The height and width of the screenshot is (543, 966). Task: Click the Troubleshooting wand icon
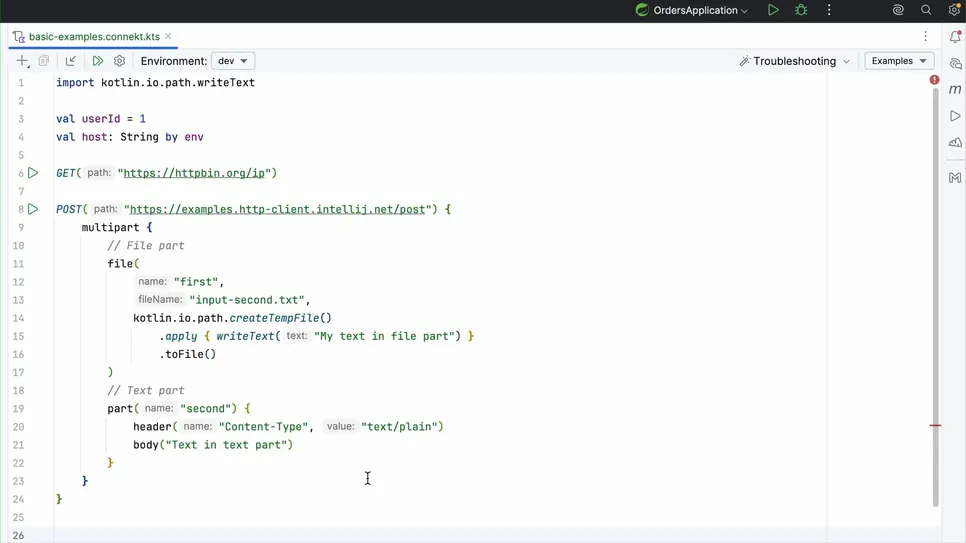(744, 60)
